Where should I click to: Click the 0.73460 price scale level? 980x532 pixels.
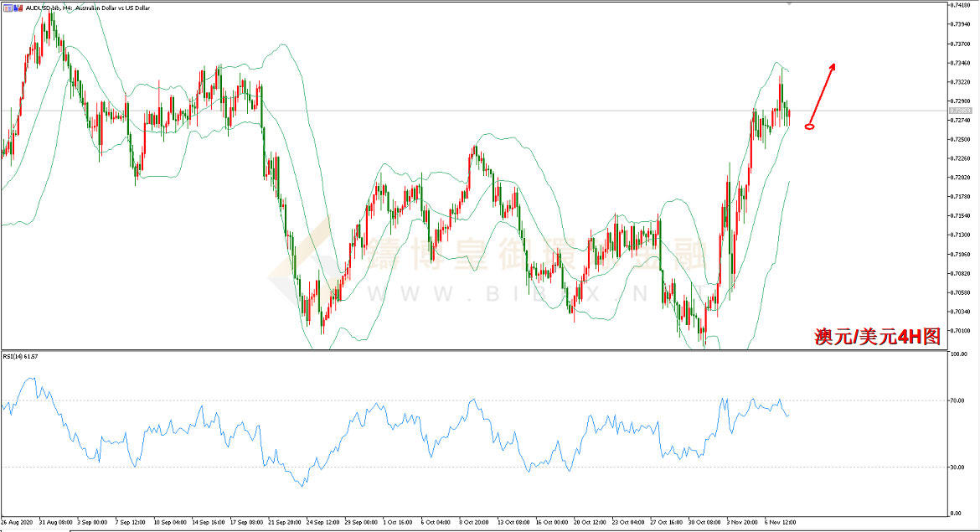[x=960, y=63]
